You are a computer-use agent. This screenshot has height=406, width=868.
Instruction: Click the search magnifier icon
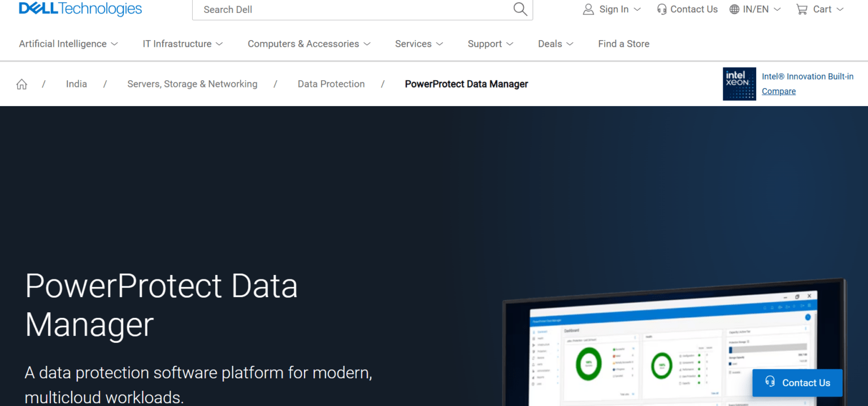[x=519, y=9]
